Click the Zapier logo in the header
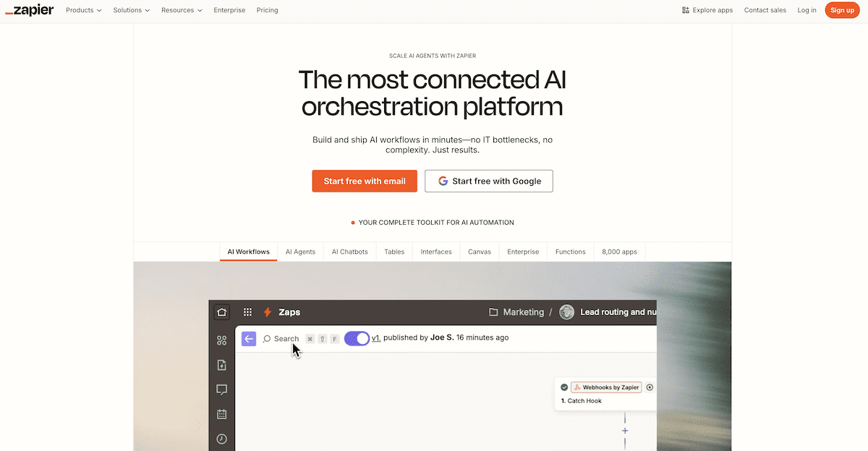868x451 pixels. (x=30, y=10)
